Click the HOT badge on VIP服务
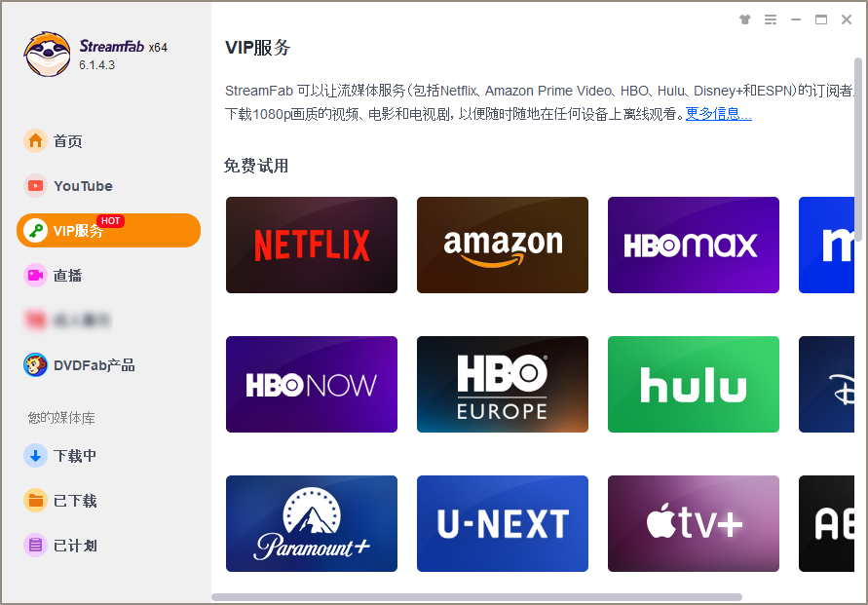Screen dimensions: 868x605 click(x=110, y=221)
